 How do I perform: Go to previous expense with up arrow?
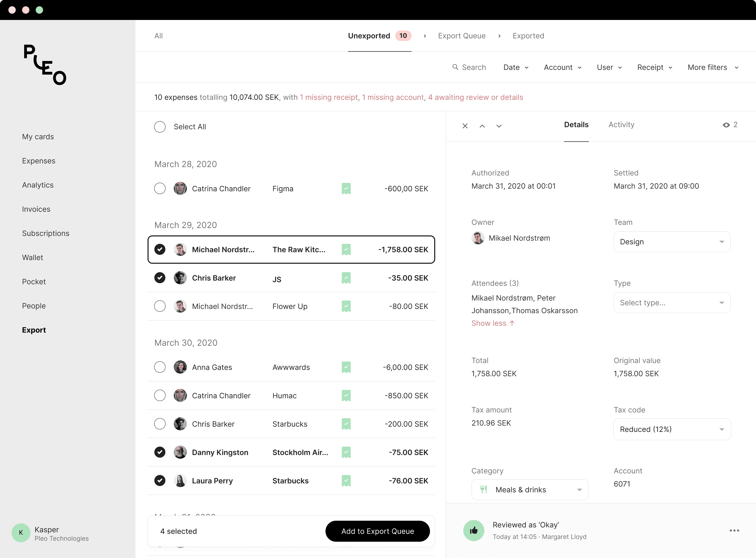(x=482, y=126)
